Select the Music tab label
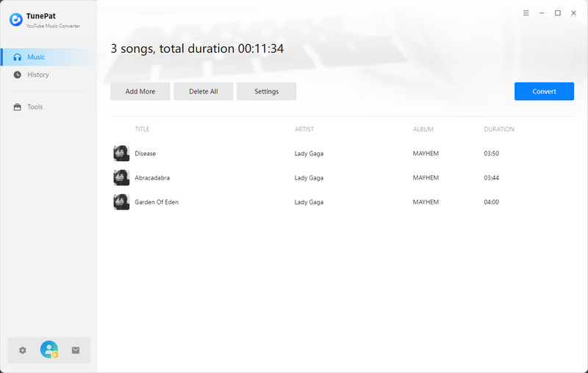 click(x=36, y=57)
